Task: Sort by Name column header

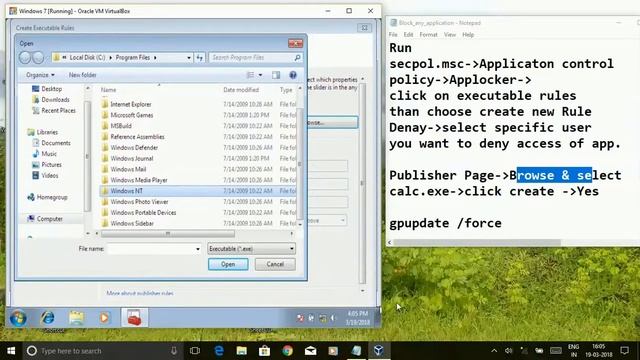Action: click(109, 90)
